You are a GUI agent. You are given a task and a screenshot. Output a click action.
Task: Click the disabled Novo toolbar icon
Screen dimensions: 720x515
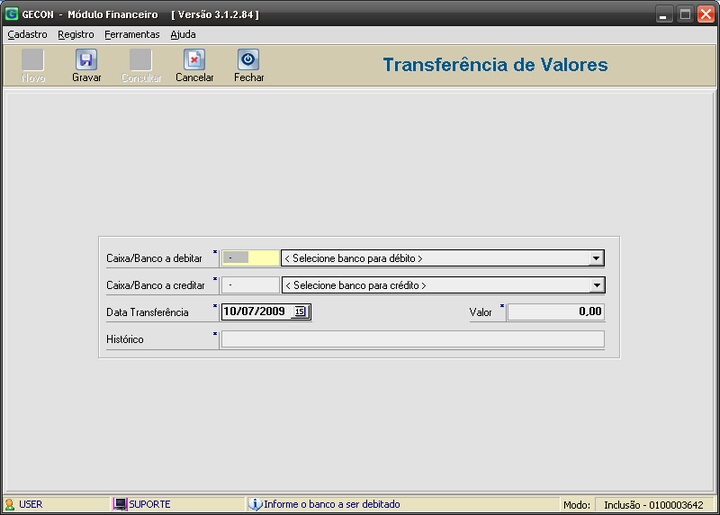pyautogui.click(x=33, y=60)
